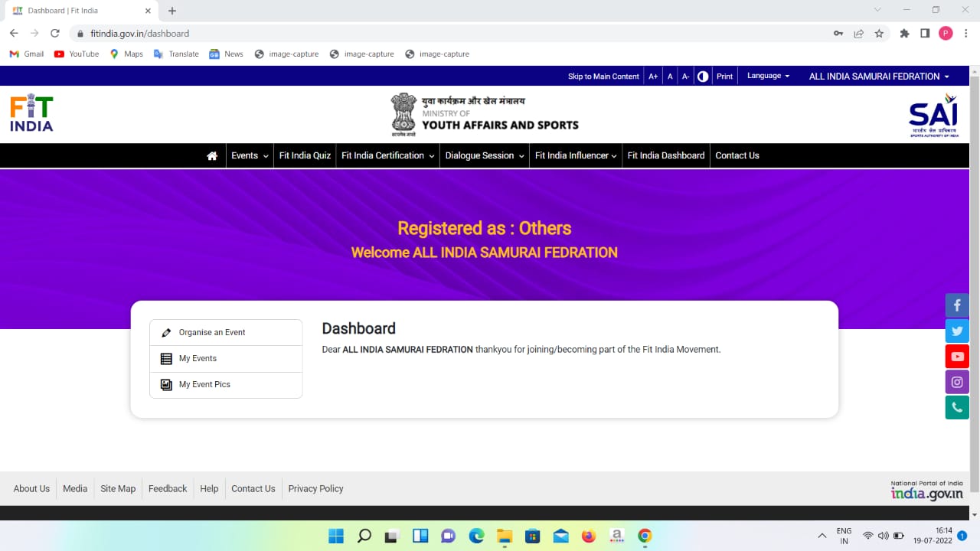Screen dimensions: 980x551
Task: Expand the Events menu
Action: coord(250,155)
